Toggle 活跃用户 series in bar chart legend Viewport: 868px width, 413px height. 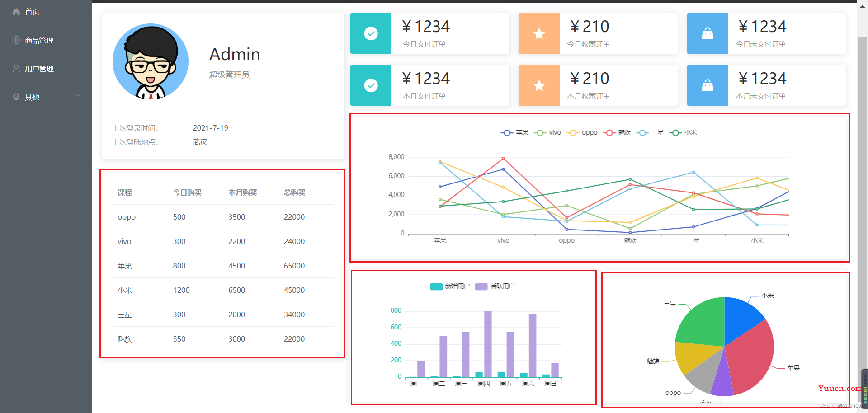click(x=495, y=286)
